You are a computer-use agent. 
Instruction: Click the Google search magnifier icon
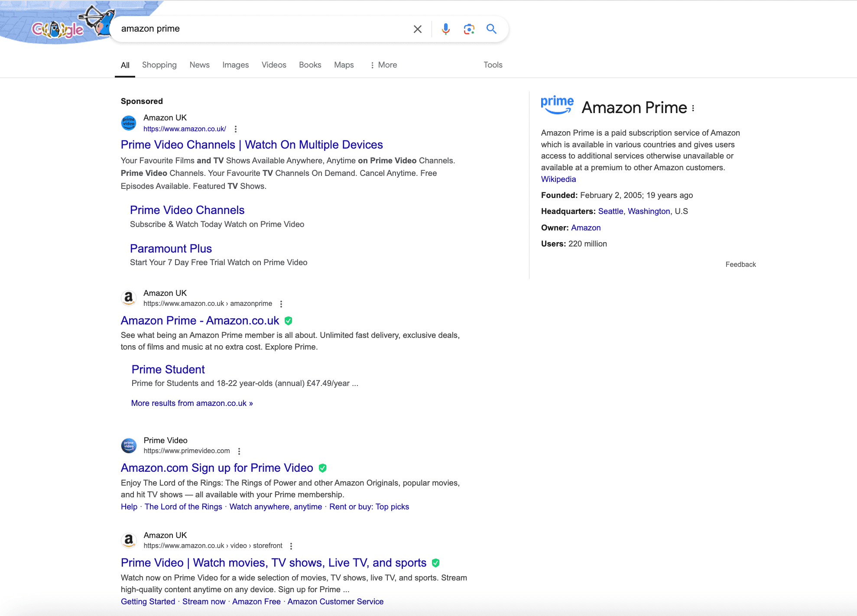tap(492, 29)
